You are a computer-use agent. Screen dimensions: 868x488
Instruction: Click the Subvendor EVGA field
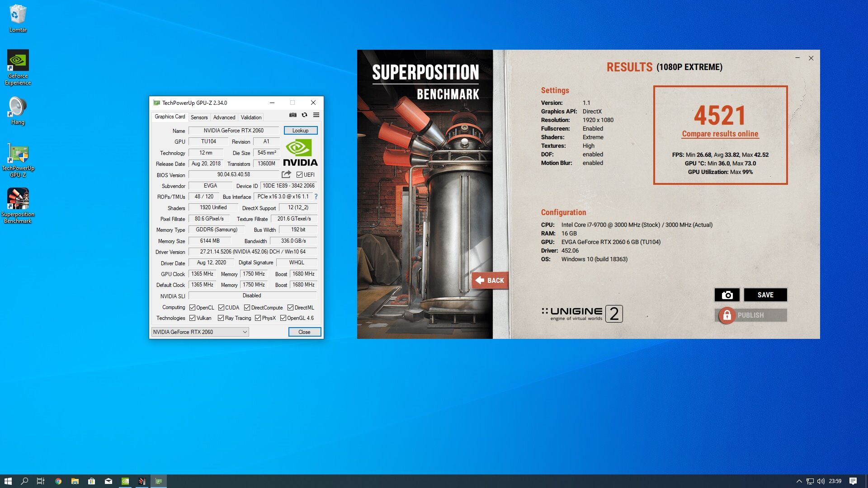tap(210, 186)
